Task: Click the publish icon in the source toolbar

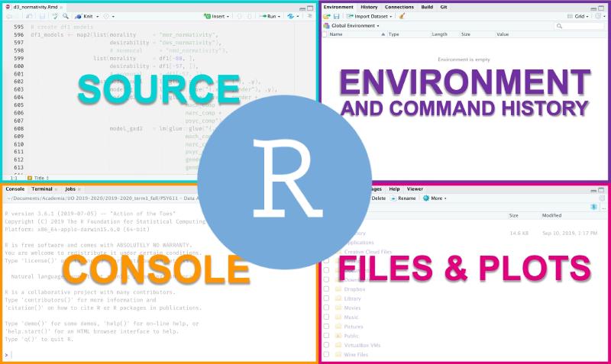Action: click(x=291, y=16)
